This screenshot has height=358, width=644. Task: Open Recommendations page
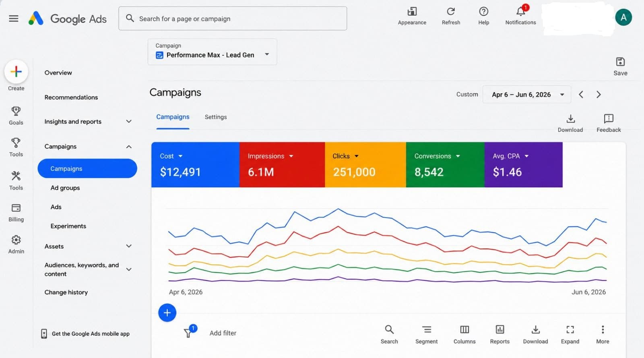[71, 97]
